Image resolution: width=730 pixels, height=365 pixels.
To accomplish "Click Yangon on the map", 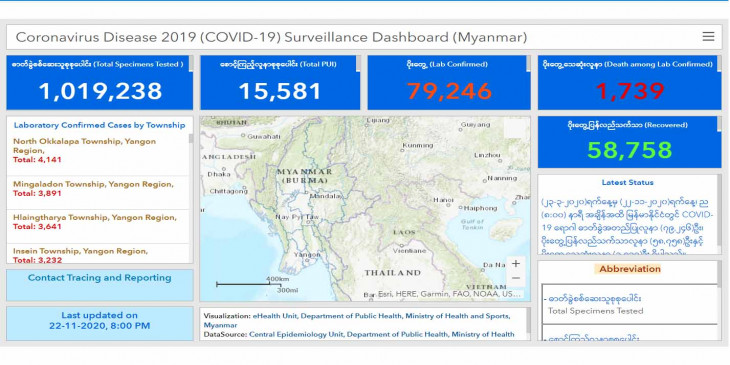I will [x=307, y=255].
